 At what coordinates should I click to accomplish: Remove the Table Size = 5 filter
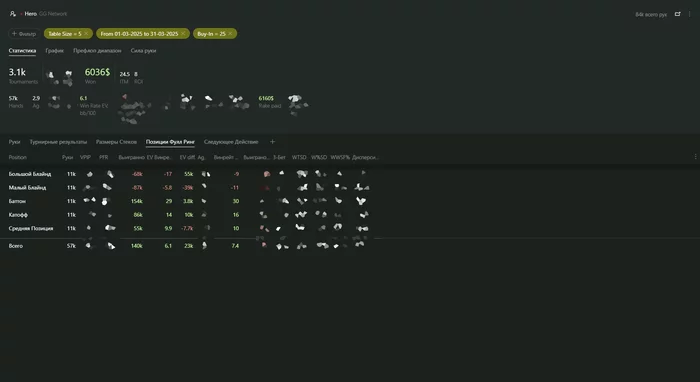click(86, 33)
